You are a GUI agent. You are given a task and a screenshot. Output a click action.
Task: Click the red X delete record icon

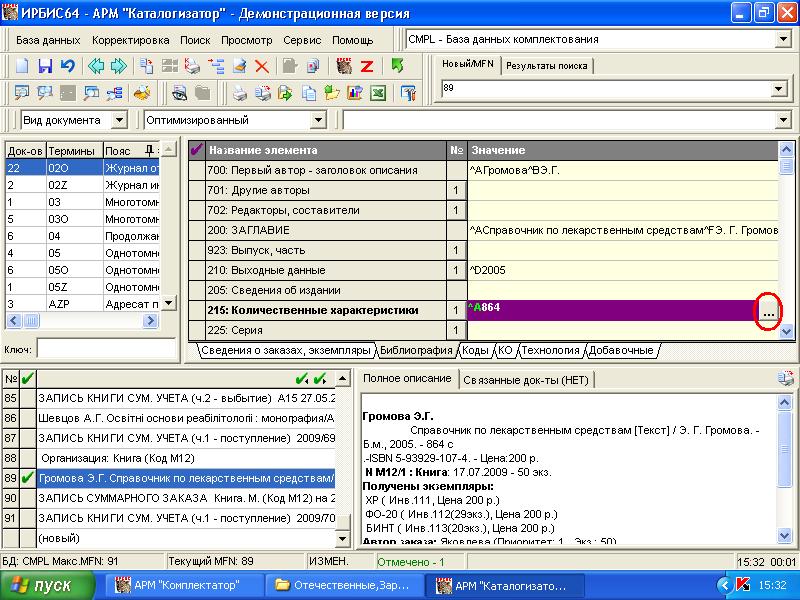[261, 66]
